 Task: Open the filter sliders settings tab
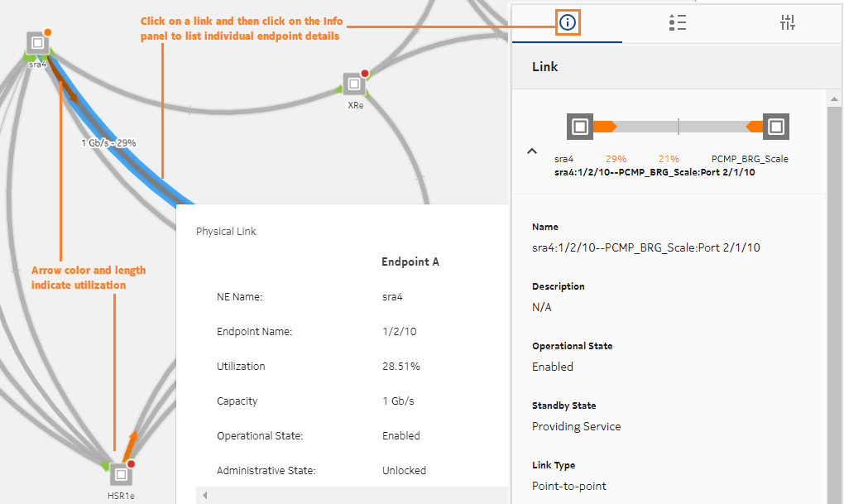coord(787,22)
